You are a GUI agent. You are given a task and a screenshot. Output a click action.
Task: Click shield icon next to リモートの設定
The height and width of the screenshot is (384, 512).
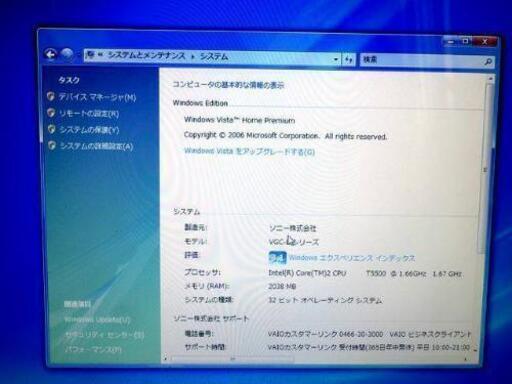51,113
